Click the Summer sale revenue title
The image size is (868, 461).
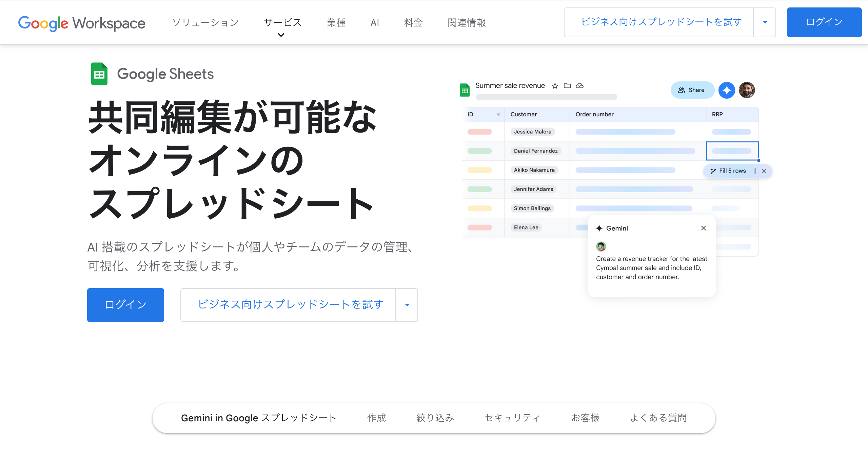510,85
